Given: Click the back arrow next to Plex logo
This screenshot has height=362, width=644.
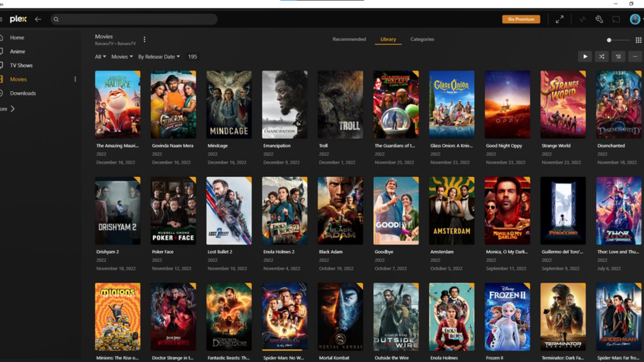Looking at the screenshot, I should click(38, 19).
